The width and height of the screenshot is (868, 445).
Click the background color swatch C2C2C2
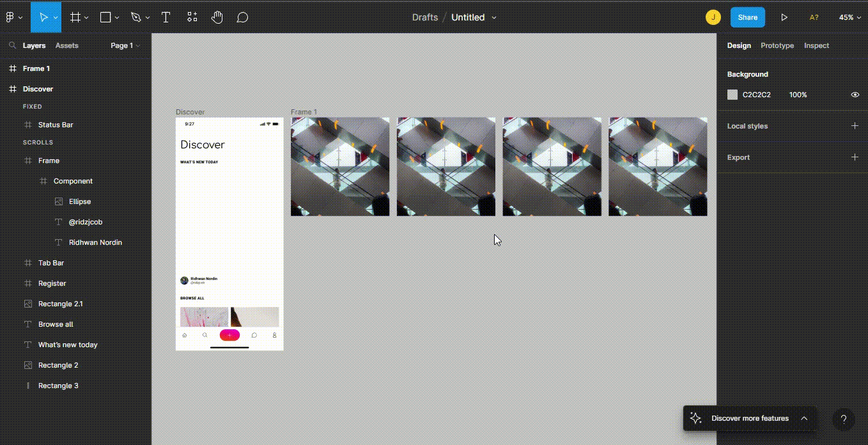(732, 95)
